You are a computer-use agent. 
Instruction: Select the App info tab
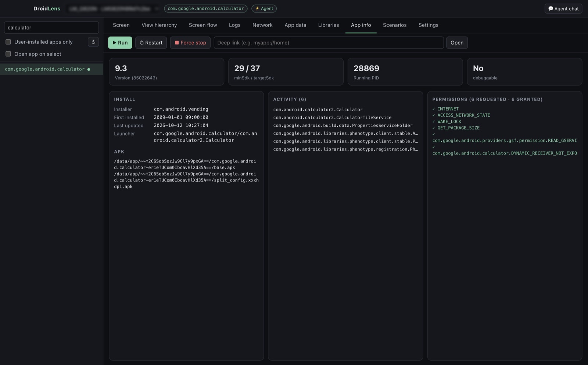361,25
